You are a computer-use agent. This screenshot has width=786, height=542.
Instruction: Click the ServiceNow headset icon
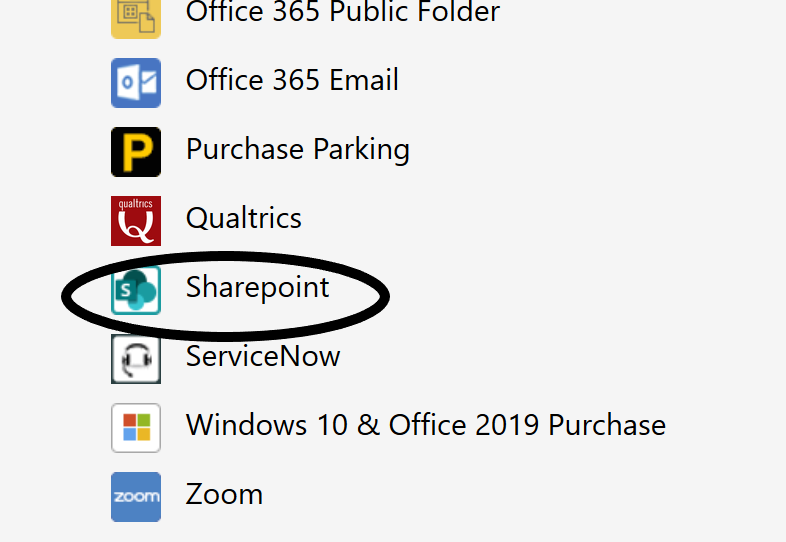[x=135, y=358]
